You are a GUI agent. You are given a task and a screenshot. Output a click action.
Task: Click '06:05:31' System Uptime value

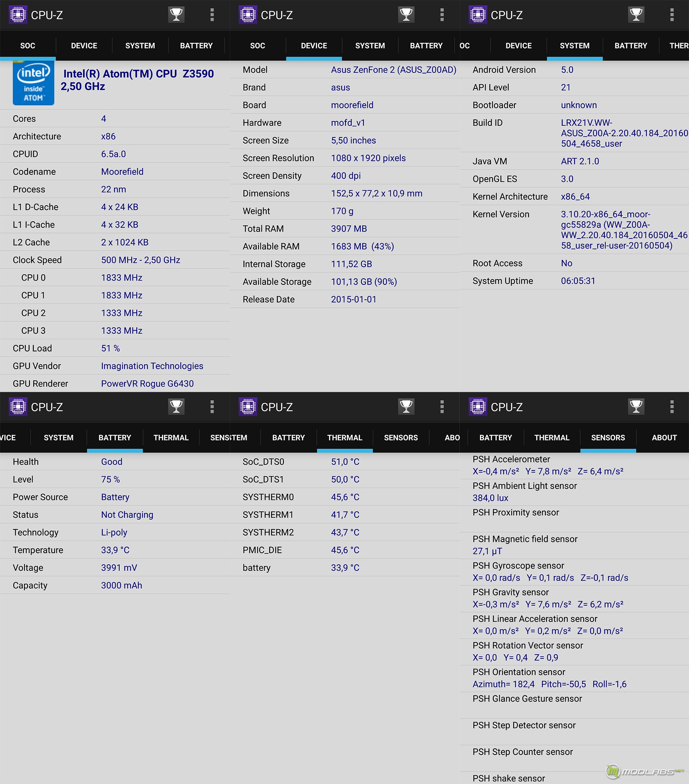(578, 281)
